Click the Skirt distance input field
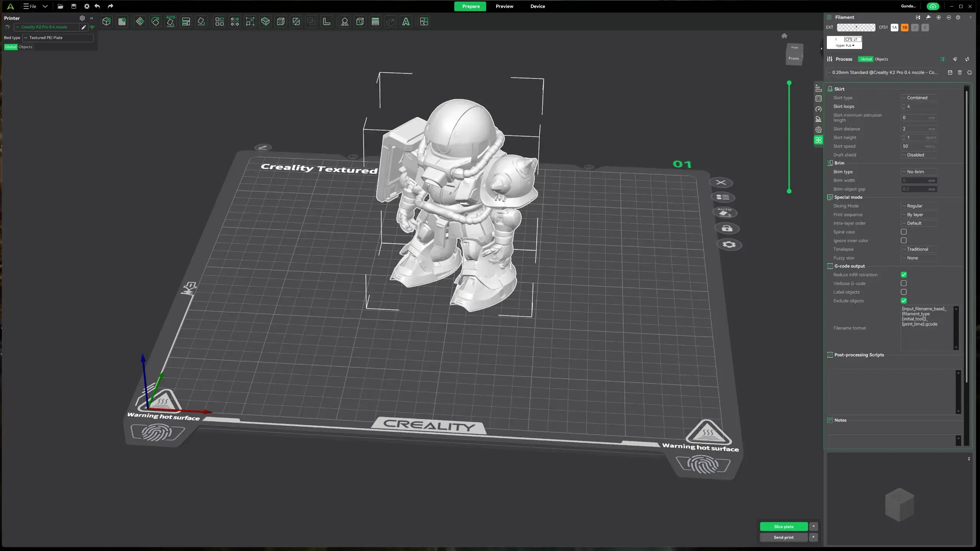The height and width of the screenshot is (551, 980). (x=919, y=129)
